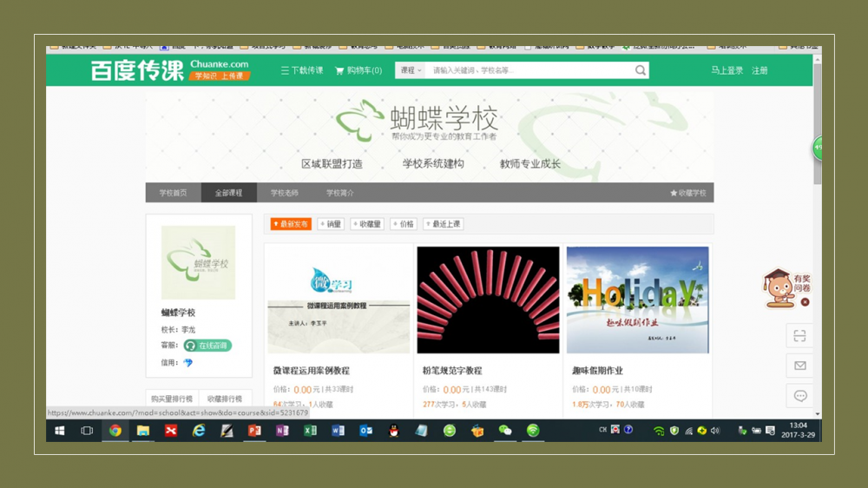Viewport: 868px width, 488px height.
Task: Open the 学校简介 tab
Action: 339,193
